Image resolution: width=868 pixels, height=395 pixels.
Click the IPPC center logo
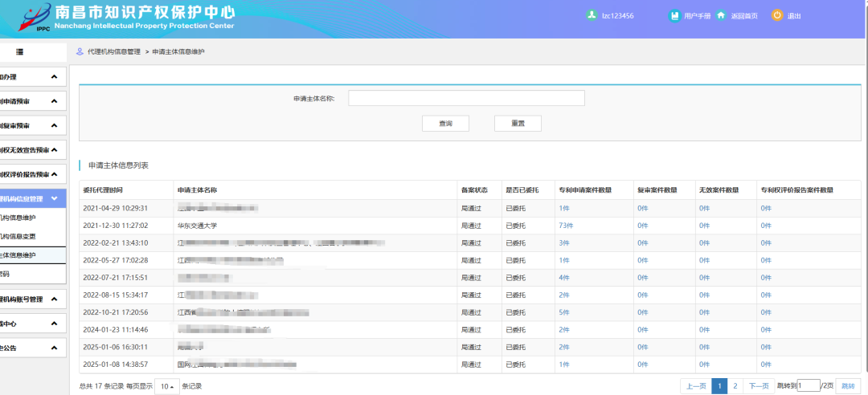(35, 18)
